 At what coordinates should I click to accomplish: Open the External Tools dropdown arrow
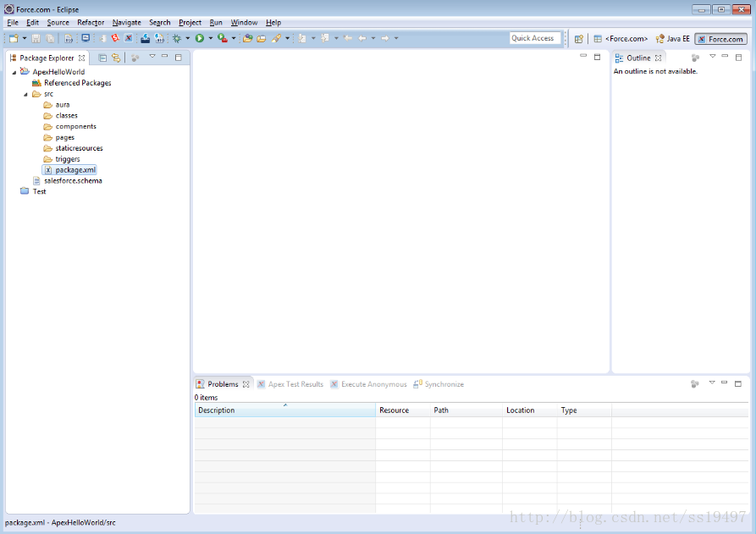[x=234, y=38]
